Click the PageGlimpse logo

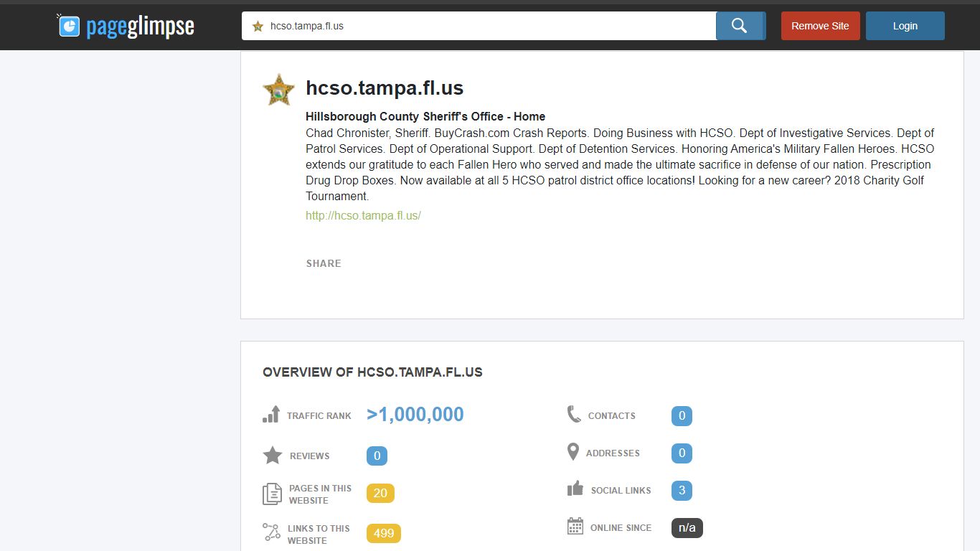click(x=126, y=26)
